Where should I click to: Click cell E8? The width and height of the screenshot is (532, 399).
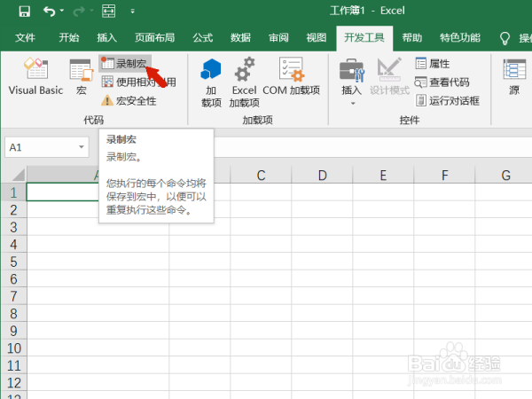(x=383, y=314)
